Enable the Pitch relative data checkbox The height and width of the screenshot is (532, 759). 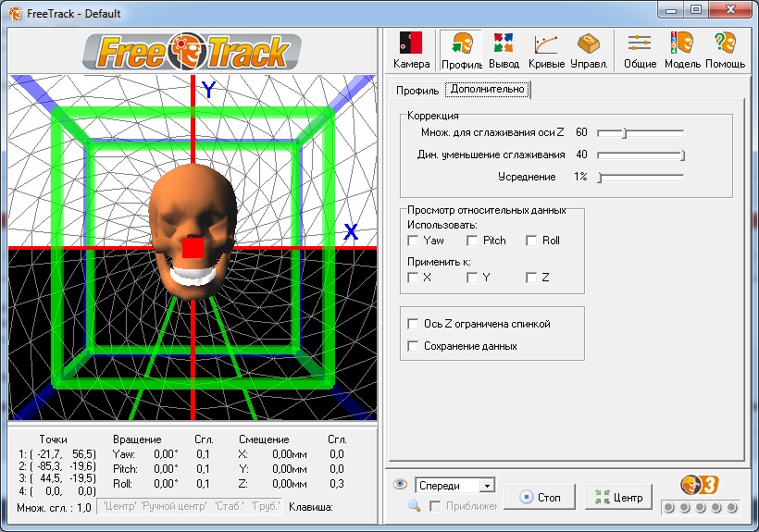472,241
